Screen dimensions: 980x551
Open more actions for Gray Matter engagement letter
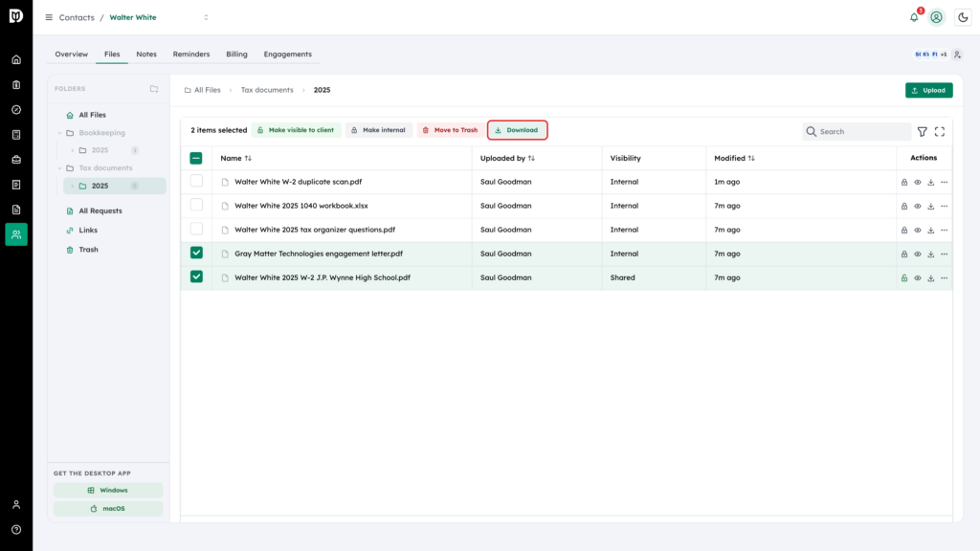click(x=945, y=254)
